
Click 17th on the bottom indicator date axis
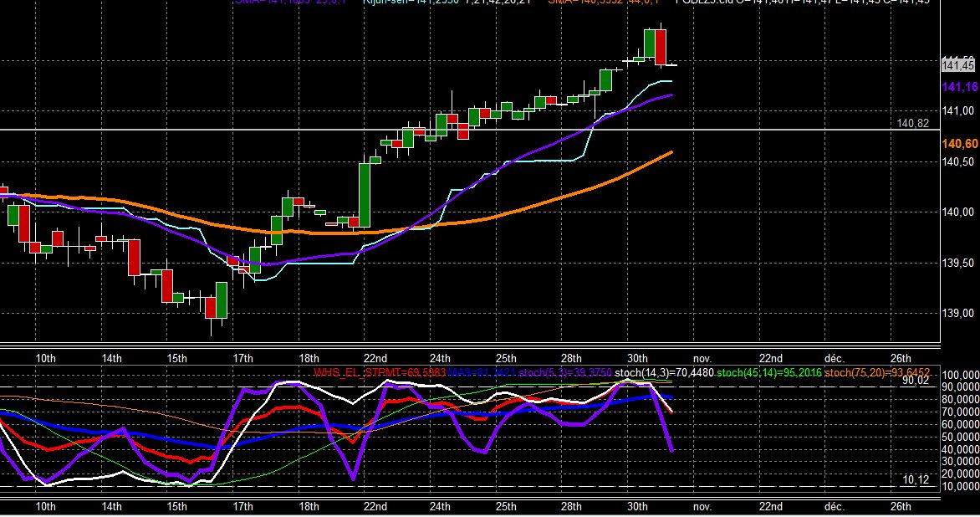[x=242, y=506]
